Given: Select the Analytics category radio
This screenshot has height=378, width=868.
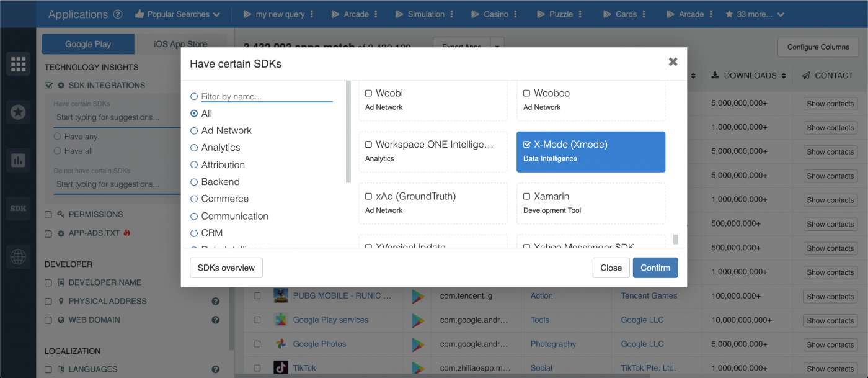Looking at the screenshot, I should tap(194, 148).
